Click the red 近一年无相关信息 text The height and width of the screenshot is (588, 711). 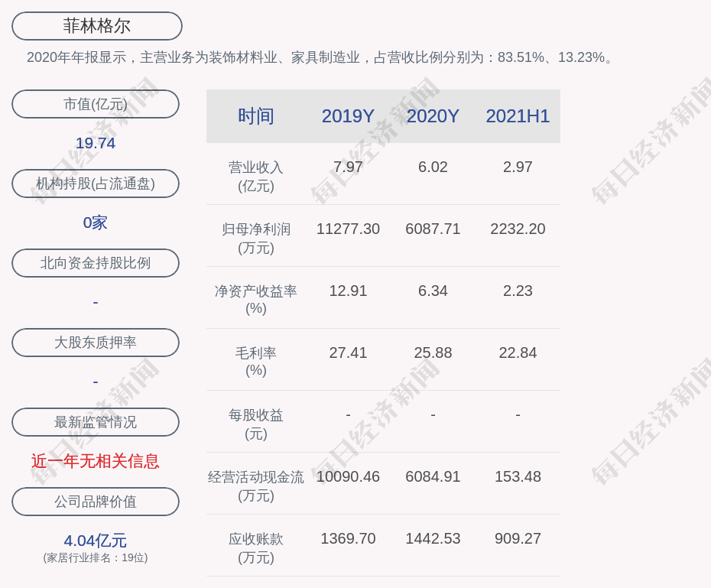pos(96,461)
